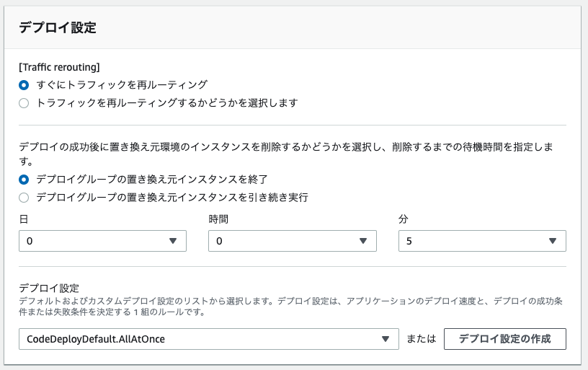Screen dimensions: 588x370
Task: Choose トラフィックを再ルーティングするかどうかを選択します option
Action: pos(24,103)
